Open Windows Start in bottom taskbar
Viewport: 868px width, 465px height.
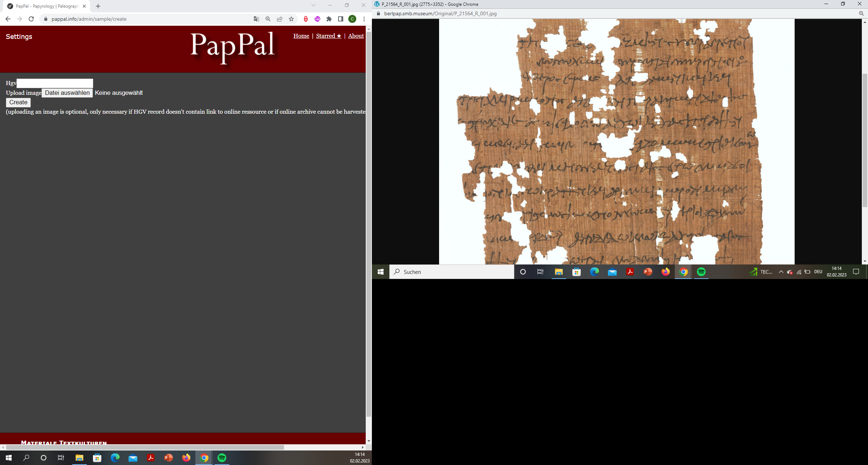point(9,458)
